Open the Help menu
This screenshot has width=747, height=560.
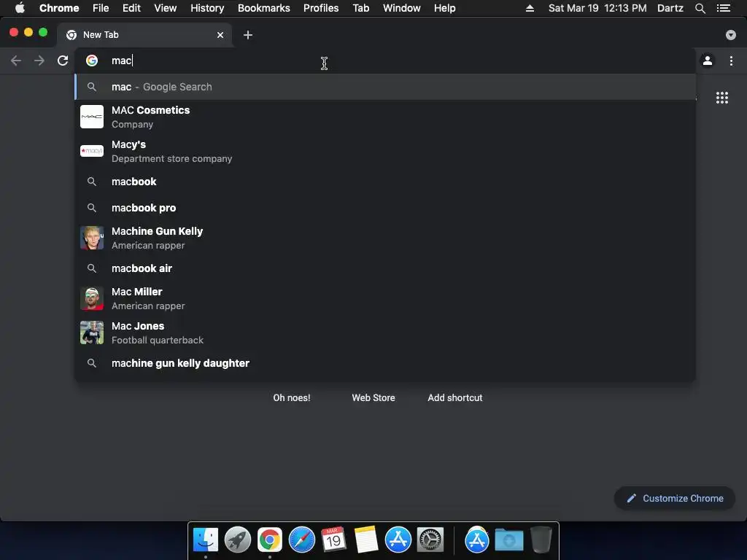[444, 8]
